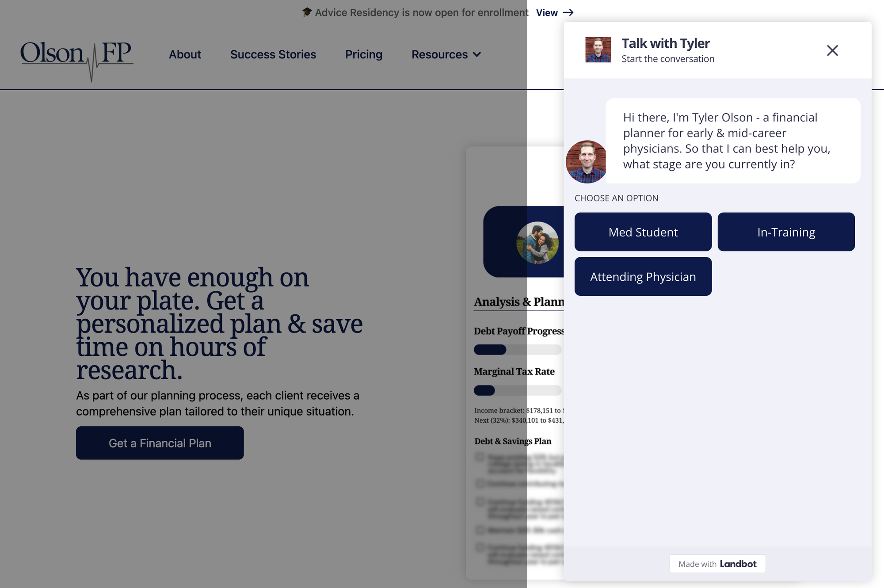884x588 pixels.
Task: Toggle the first Debt & Savings Plan checkbox
Action: click(x=480, y=457)
